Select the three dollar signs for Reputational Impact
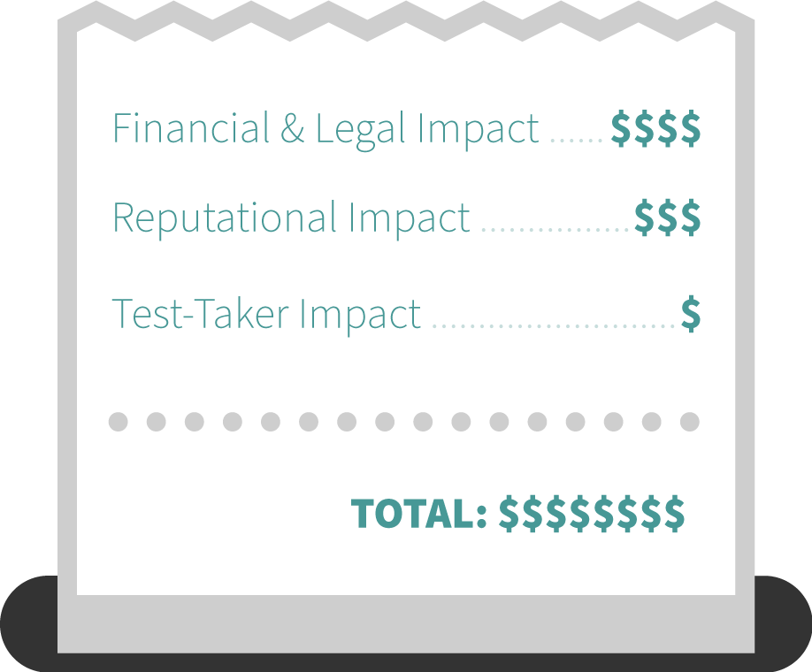 [x=668, y=218]
